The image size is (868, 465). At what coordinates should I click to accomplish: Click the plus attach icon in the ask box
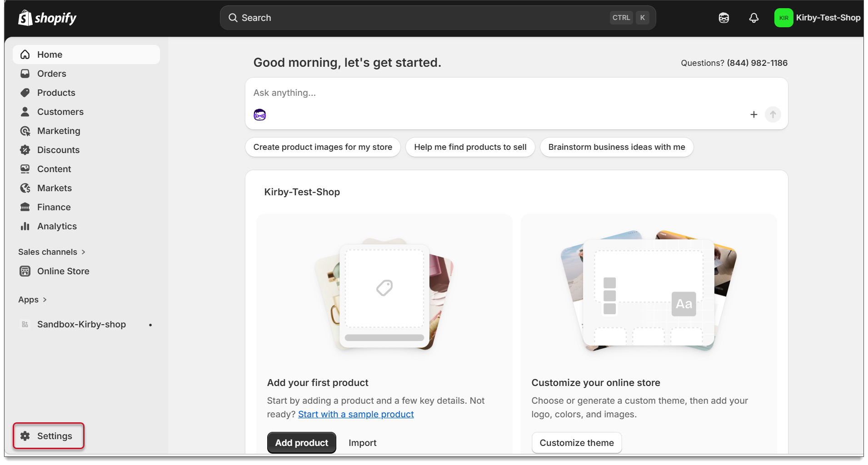(754, 114)
